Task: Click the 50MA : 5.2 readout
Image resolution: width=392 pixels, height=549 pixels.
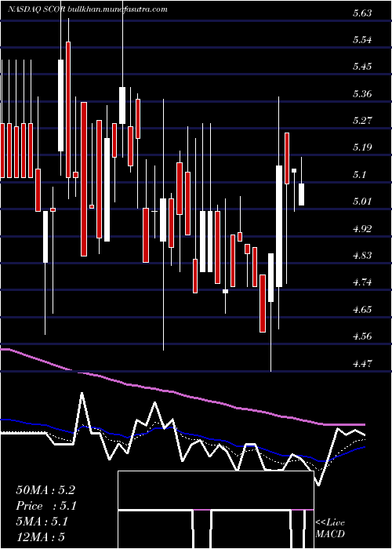Action: 45,490
